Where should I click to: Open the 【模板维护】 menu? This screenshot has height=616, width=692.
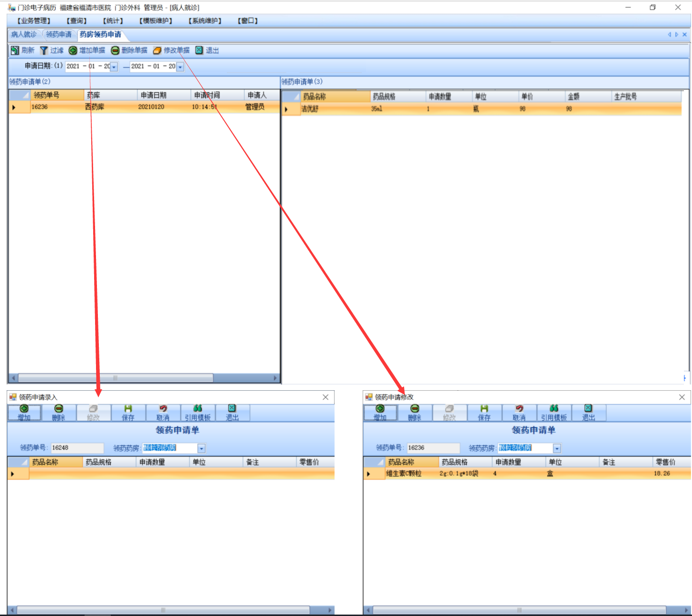point(156,21)
